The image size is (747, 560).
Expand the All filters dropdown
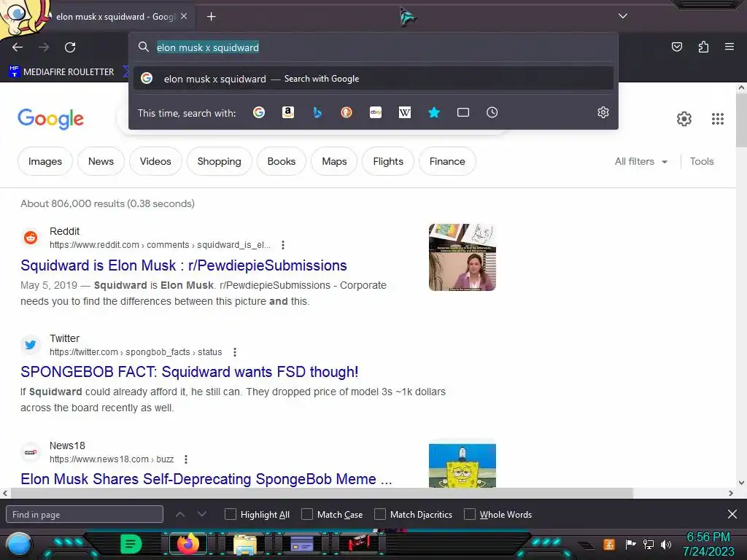[x=640, y=161]
